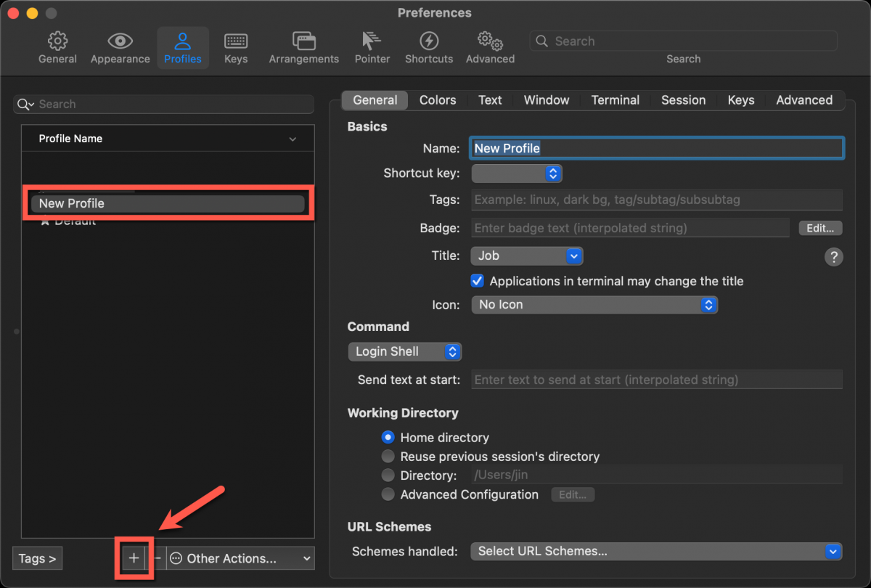Click the magnifier in profile search field
Image resolution: width=871 pixels, height=588 pixels.
pos(25,105)
